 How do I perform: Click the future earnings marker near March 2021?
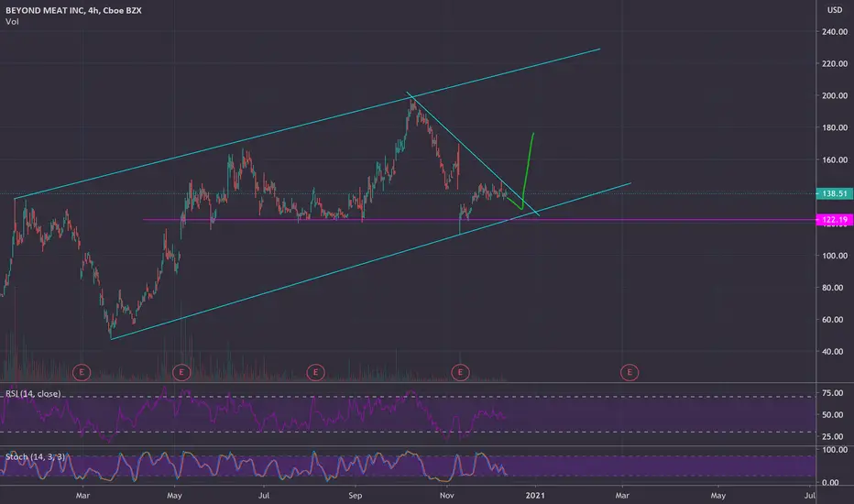[630, 373]
